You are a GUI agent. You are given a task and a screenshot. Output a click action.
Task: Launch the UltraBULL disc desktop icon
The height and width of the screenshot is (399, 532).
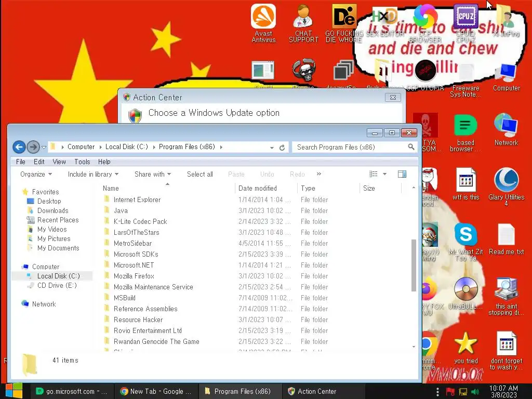(x=465, y=293)
